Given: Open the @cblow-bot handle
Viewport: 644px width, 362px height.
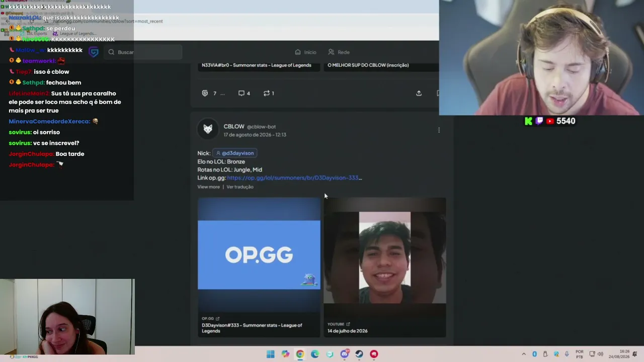Looking at the screenshot, I should [x=261, y=127].
